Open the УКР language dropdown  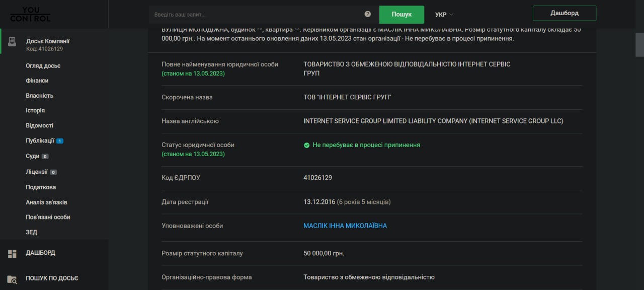(x=444, y=15)
